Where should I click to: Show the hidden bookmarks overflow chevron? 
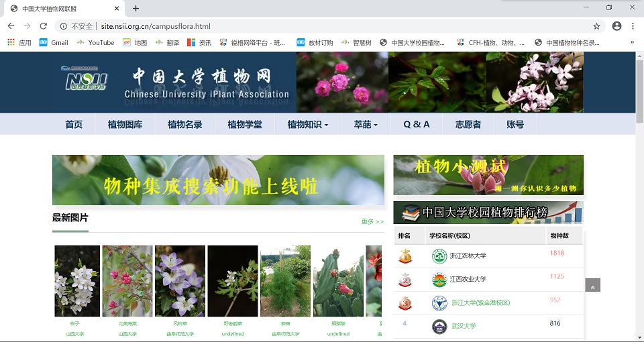[631, 42]
